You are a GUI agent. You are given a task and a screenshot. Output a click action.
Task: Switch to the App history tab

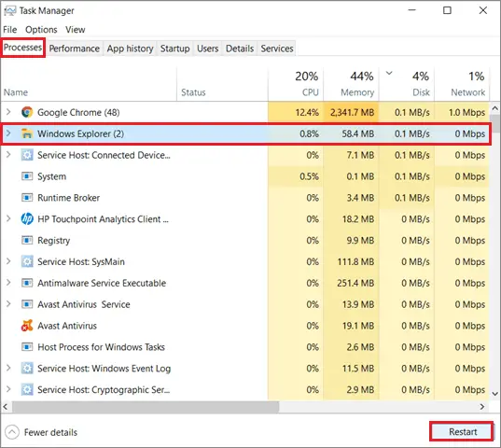click(130, 49)
